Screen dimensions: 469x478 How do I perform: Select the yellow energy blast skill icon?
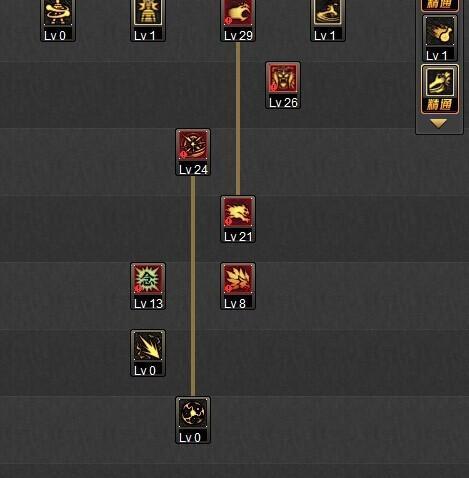(148, 346)
